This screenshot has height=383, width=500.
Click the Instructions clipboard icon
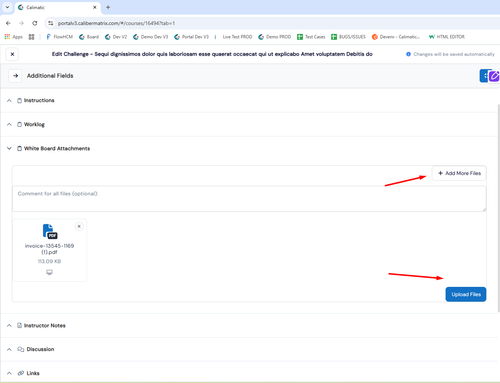coord(19,100)
